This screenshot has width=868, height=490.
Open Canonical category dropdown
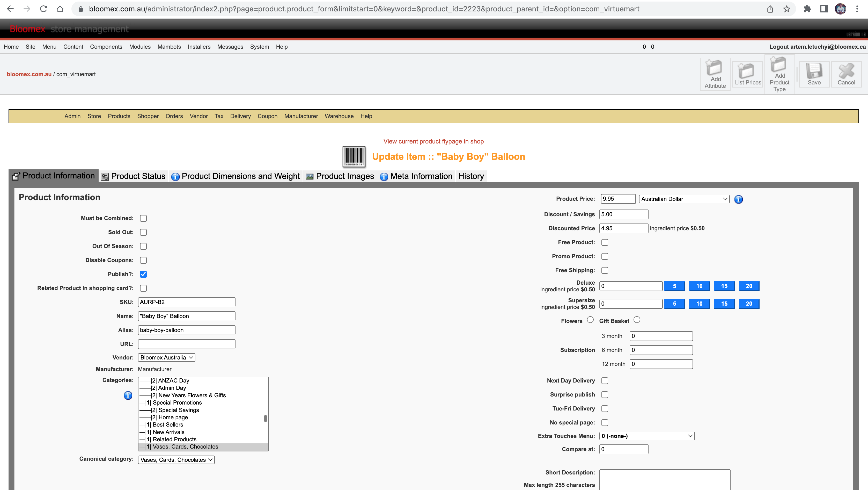(x=176, y=460)
